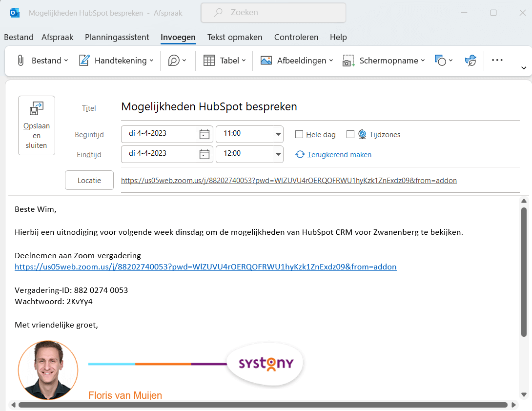The width and height of the screenshot is (532, 411).
Task: Click the recurring arrows icon
Action: click(x=300, y=154)
